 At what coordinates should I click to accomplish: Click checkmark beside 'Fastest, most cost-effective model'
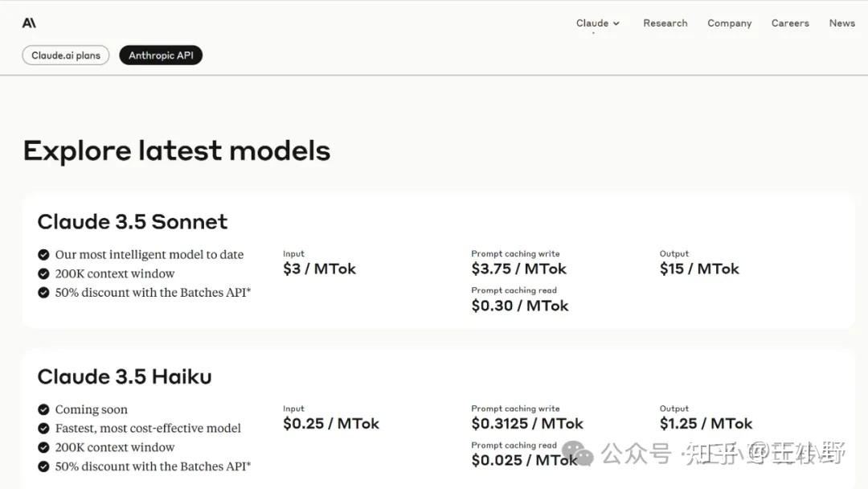(x=43, y=429)
